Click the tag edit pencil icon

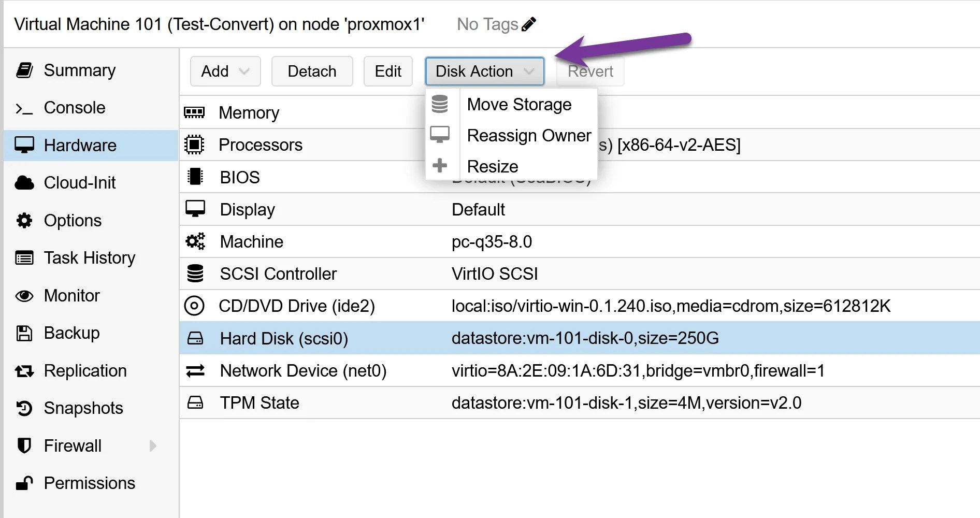coord(529,23)
